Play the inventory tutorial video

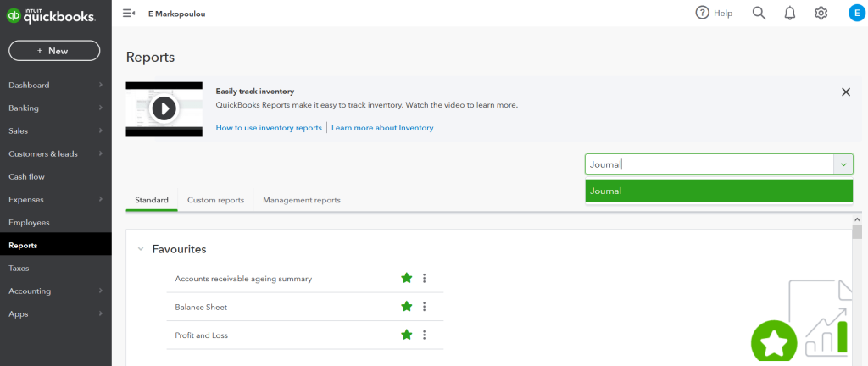164,108
